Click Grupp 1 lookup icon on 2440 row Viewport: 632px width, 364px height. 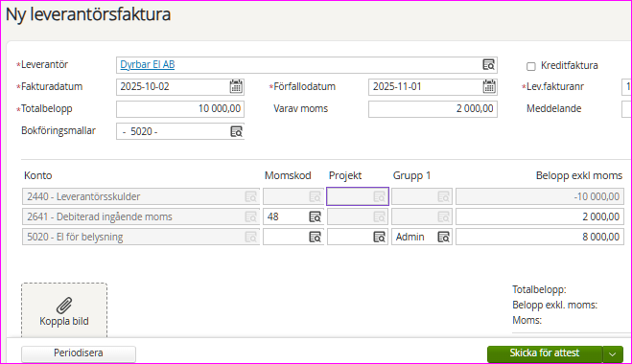pos(443,196)
